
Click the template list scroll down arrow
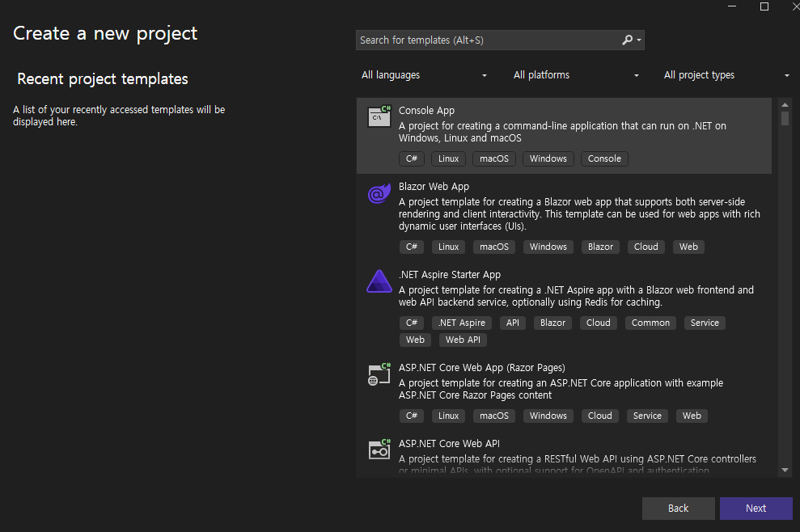(x=785, y=470)
